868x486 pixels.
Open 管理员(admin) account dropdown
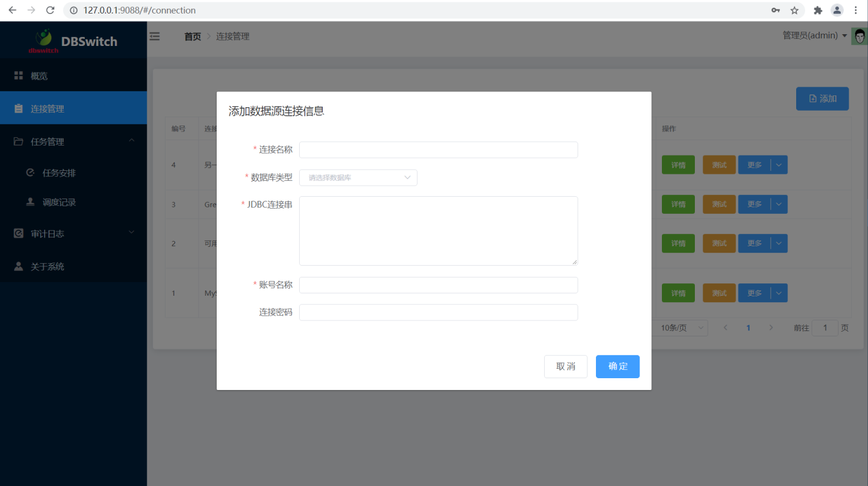(x=814, y=35)
